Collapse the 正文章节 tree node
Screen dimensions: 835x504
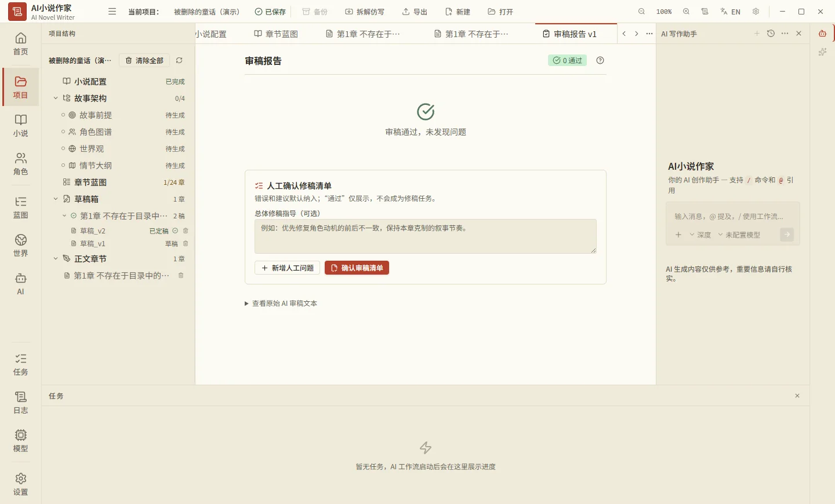[56, 259]
